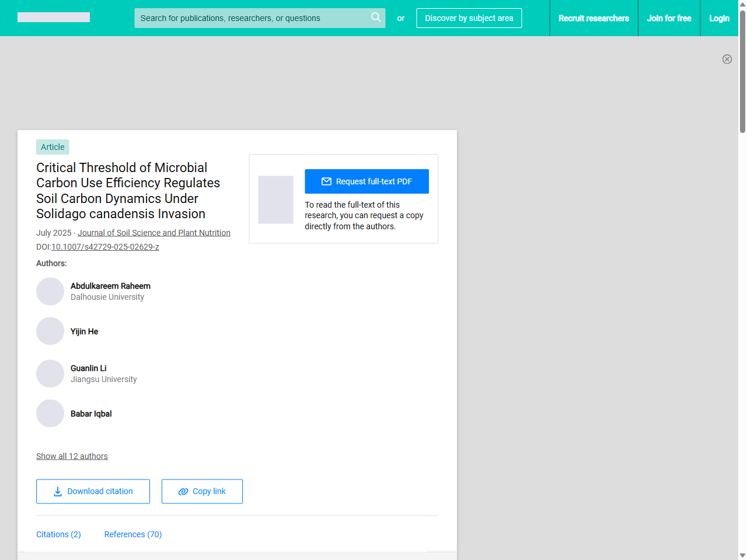Open Discover by subject area
Image resolution: width=747 pixels, height=560 pixels.
point(469,18)
